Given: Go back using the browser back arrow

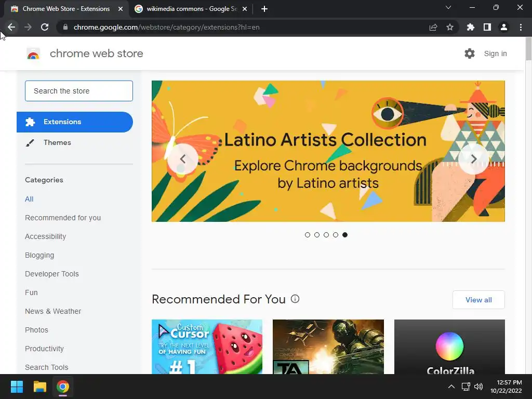Looking at the screenshot, I should pyautogui.click(x=11, y=27).
